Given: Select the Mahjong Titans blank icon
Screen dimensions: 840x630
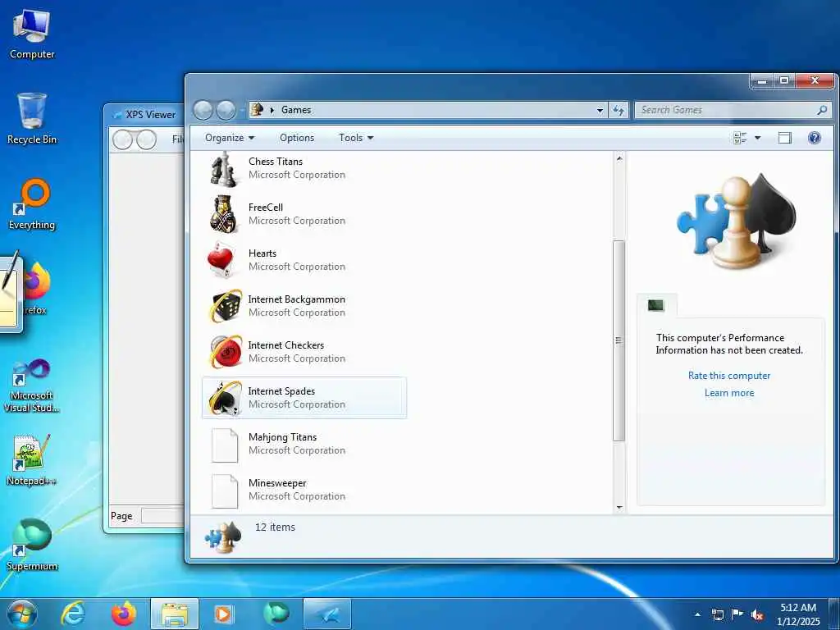Looking at the screenshot, I should click(x=225, y=445).
